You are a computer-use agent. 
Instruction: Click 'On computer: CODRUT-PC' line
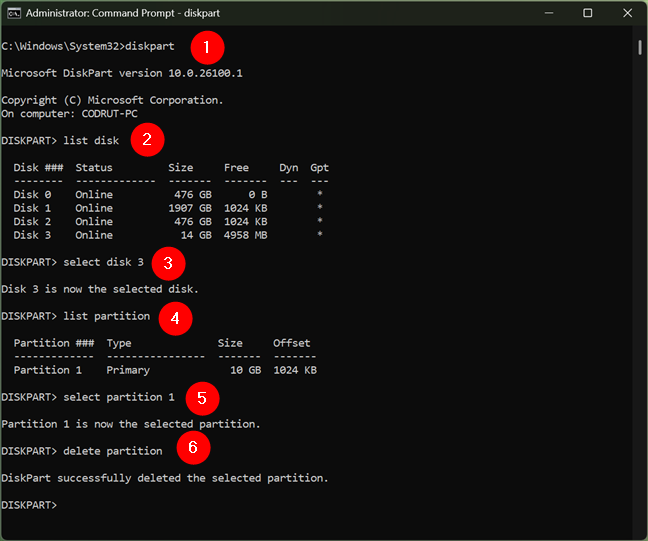69,114
